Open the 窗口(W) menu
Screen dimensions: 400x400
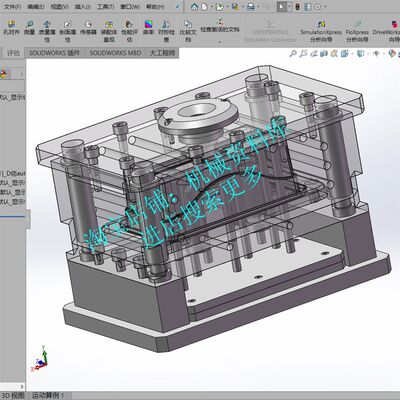(130, 7)
